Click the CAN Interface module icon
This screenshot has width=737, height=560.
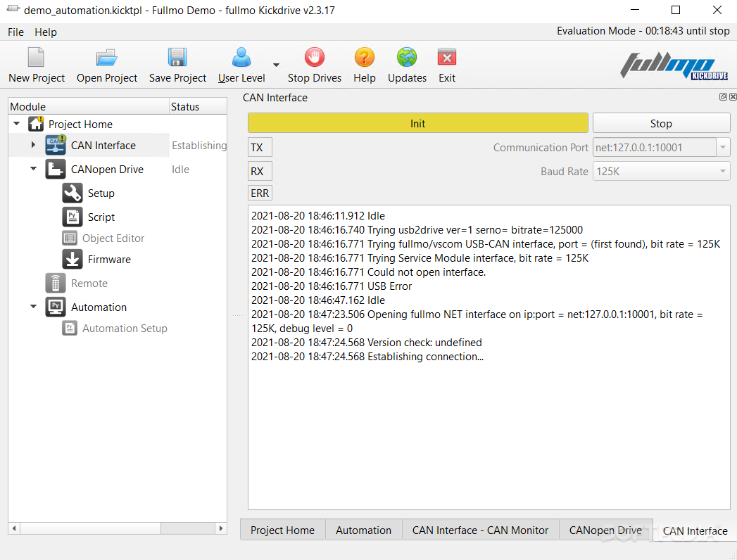pos(56,145)
